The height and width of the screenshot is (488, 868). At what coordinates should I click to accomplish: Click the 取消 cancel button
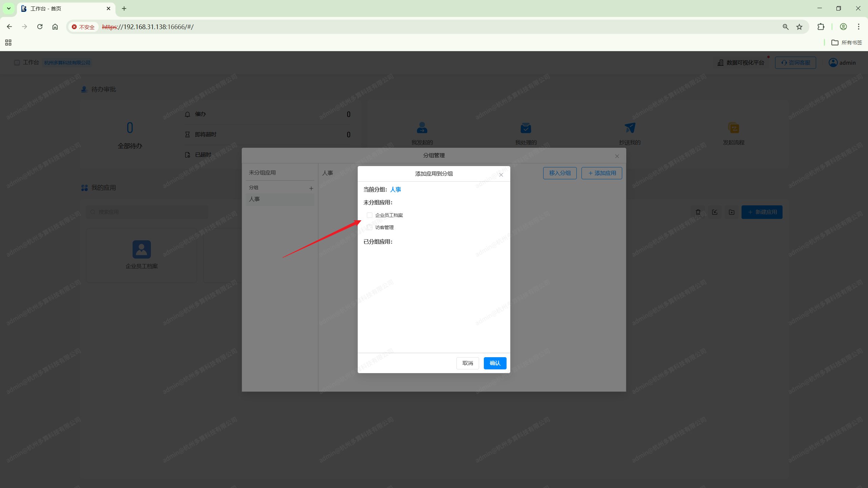click(467, 363)
